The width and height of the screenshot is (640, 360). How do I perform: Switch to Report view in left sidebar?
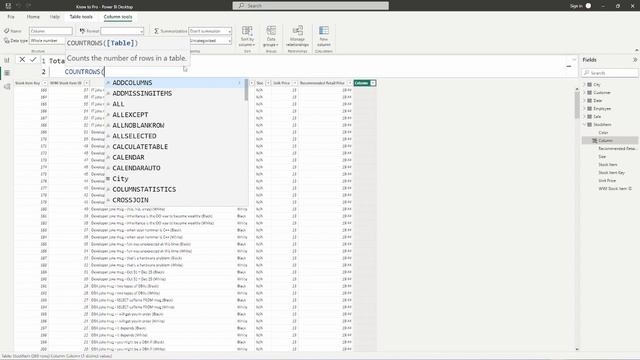(x=7, y=60)
